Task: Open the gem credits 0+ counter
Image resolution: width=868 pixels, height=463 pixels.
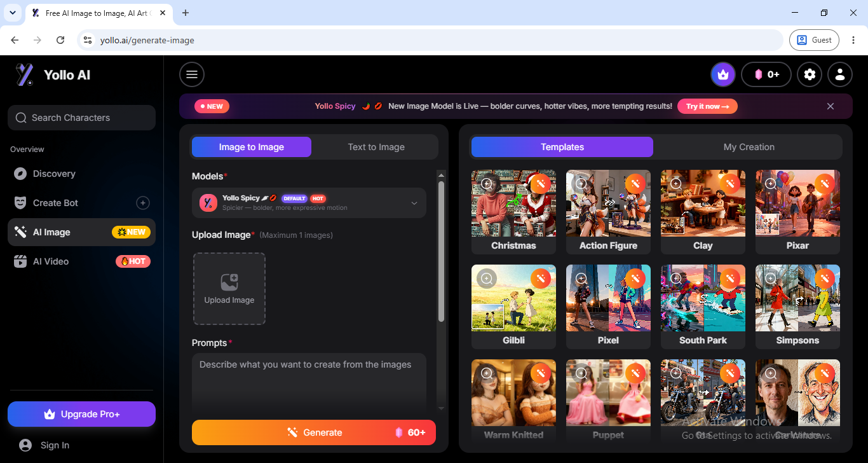Action: [766, 74]
